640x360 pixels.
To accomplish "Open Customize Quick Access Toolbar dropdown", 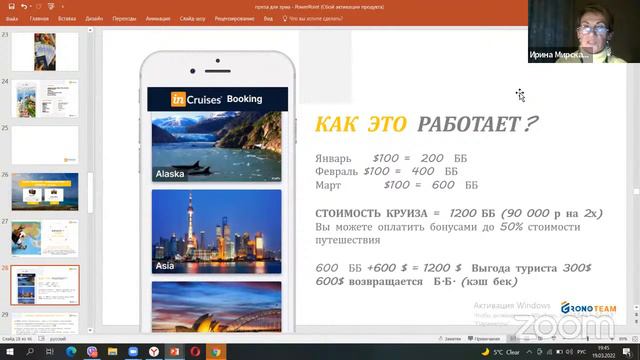I will (x=62, y=7).
